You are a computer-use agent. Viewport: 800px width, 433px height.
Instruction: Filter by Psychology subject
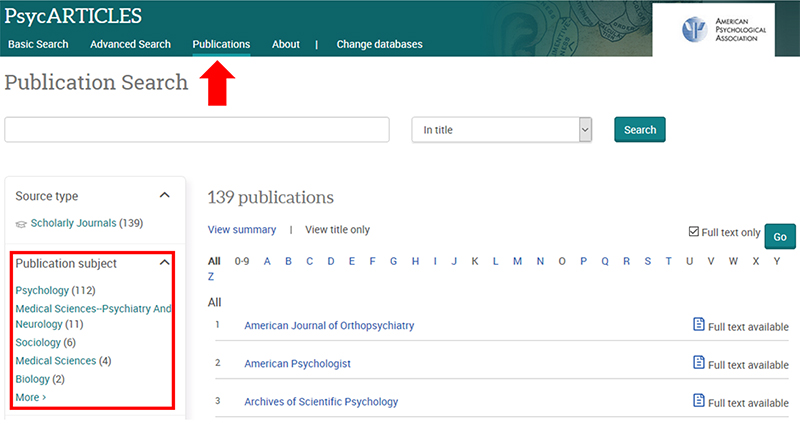point(42,290)
